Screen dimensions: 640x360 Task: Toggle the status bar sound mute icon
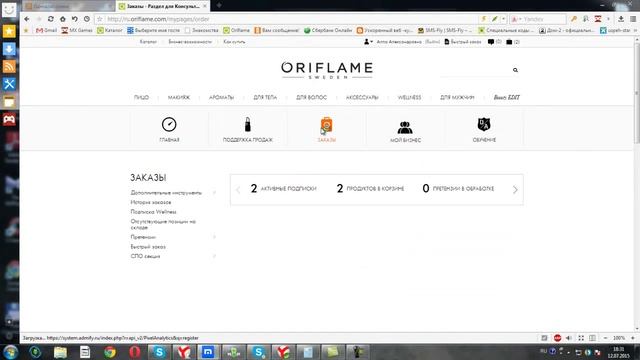[569, 338]
